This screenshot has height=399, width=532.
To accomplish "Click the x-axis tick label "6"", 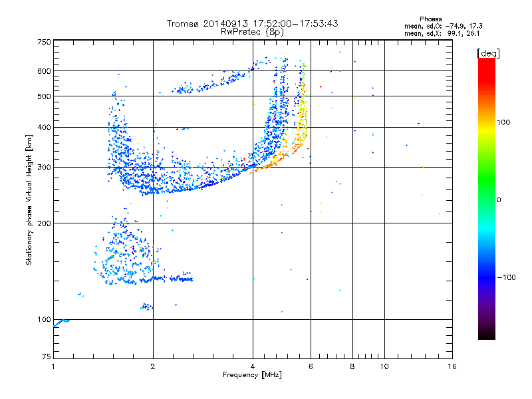I will pyautogui.click(x=311, y=366).
